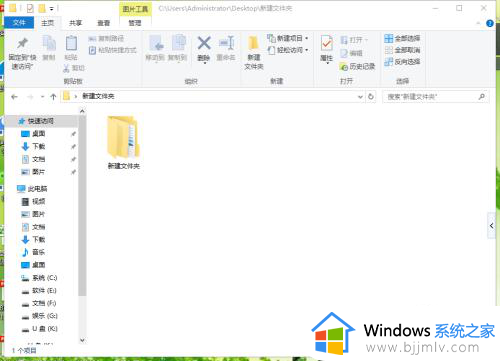This screenshot has height=361, width=500.
Task: Select Videos under This PC
Action: click(39, 201)
